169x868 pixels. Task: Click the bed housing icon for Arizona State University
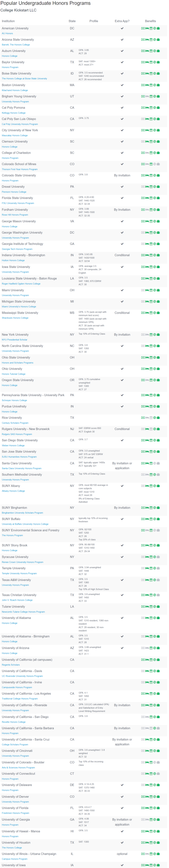147,40
